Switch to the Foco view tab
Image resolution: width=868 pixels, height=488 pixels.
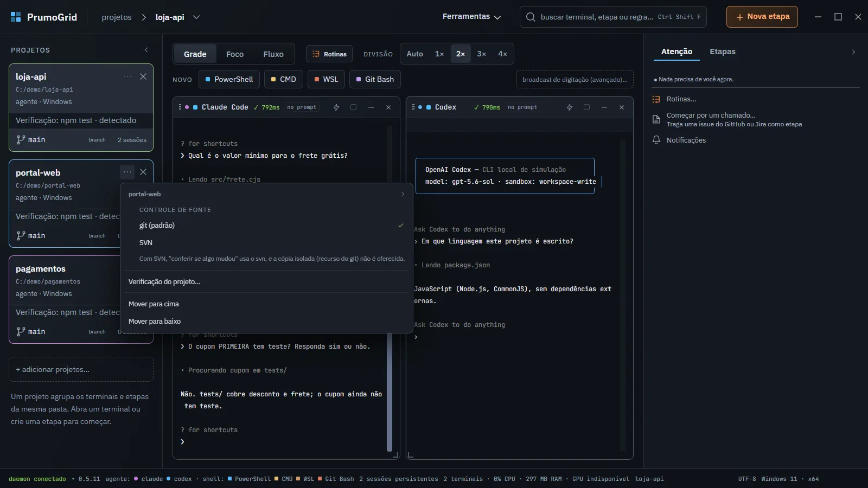pyautogui.click(x=235, y=54)
